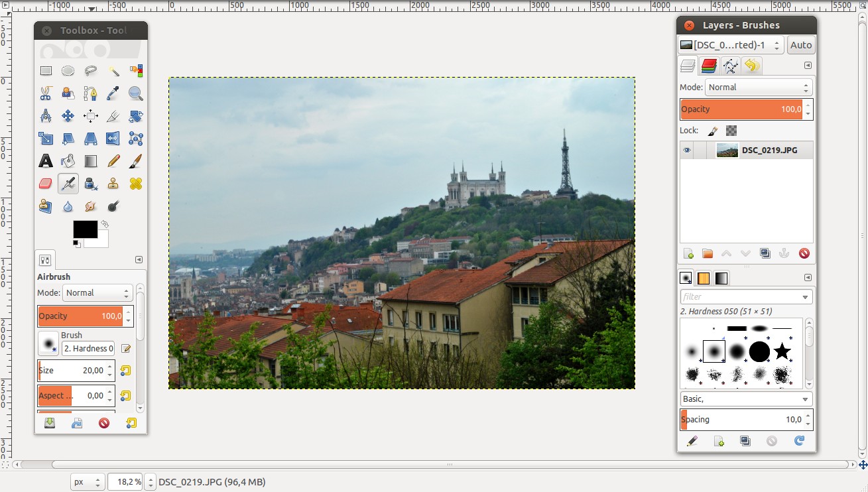Select the Bucket Fill tool
868x492 pixels.
tap(68, 160)
